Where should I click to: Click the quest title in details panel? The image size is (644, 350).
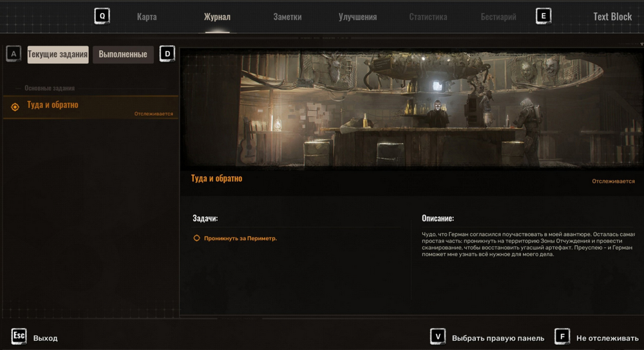click(216, 178)
